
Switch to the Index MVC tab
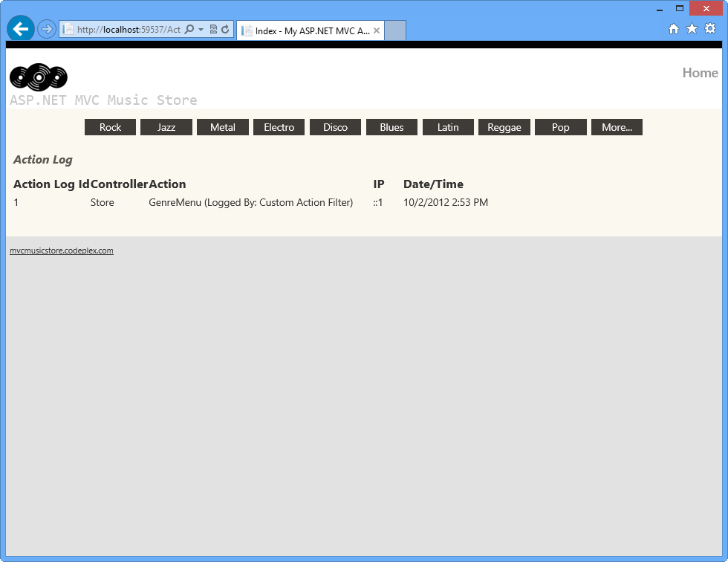click(x=307, y=30)
